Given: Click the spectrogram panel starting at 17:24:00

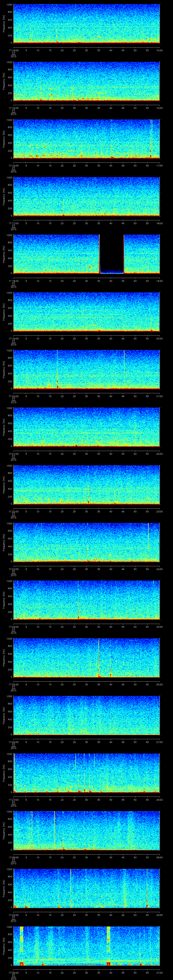Looking at the screenshot, I should [87, 600].
